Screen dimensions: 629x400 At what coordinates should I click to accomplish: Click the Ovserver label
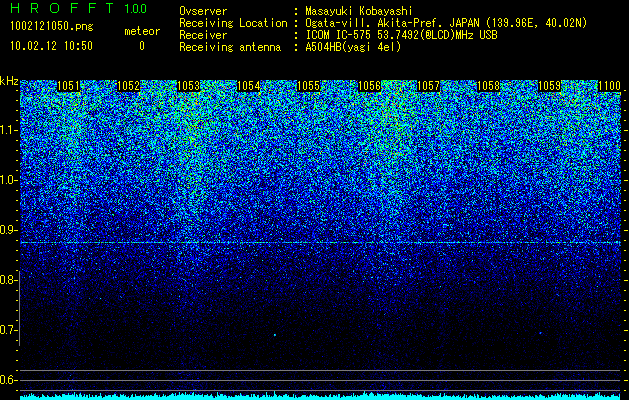click(x=203, y=11)
